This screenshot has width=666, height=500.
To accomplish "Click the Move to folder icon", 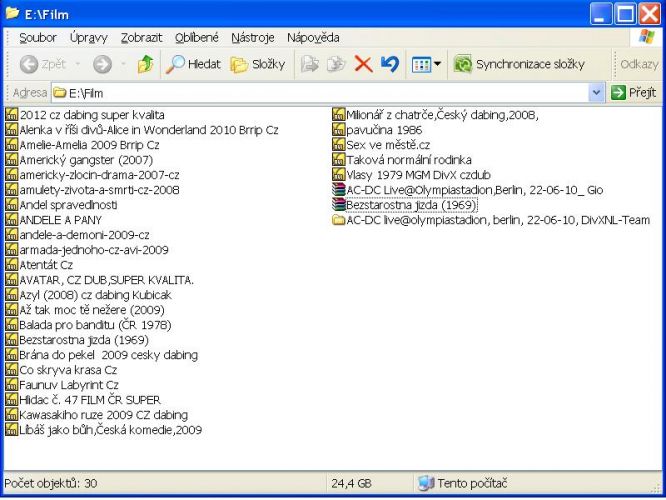I will pos(310,64).
